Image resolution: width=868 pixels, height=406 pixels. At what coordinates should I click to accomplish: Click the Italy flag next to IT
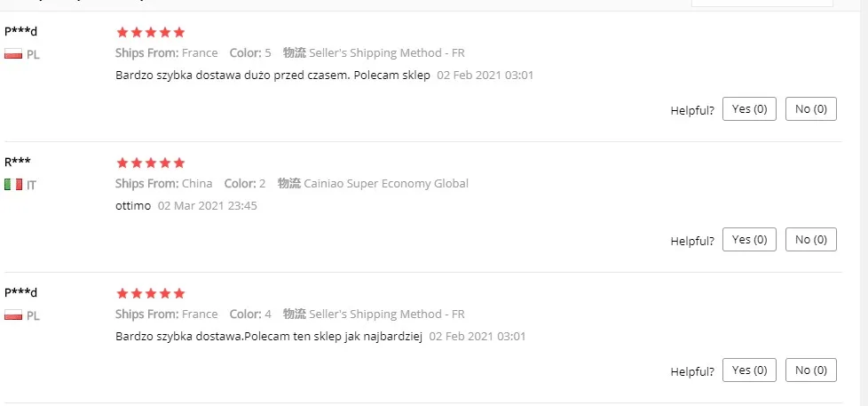13,185
